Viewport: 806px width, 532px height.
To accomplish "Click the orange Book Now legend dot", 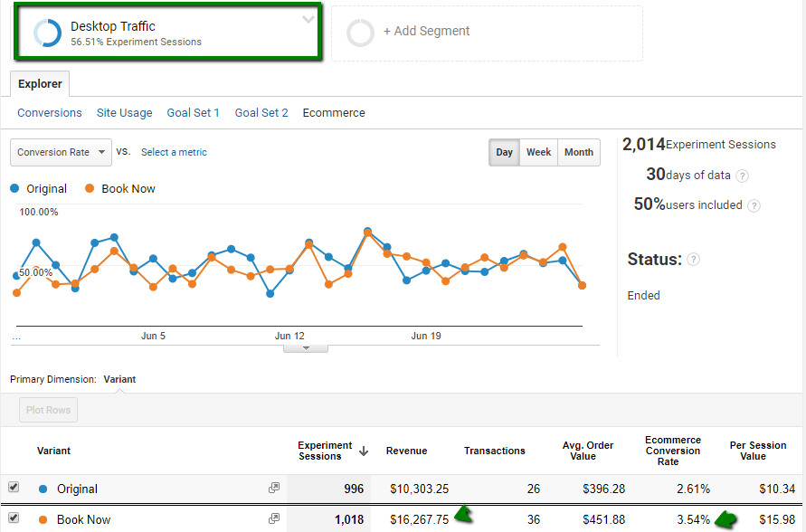I will (90, 188).
